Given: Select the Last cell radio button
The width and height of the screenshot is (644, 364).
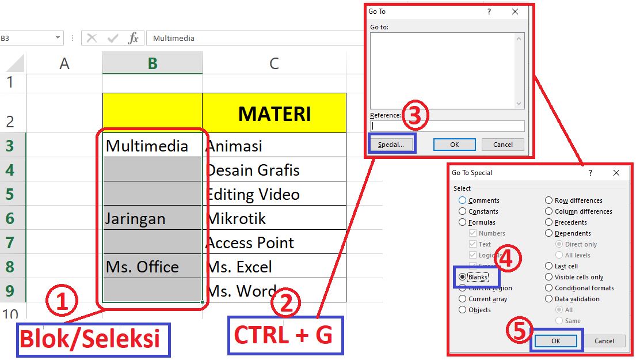Looking at the screenshot, I should pos(548,266).
